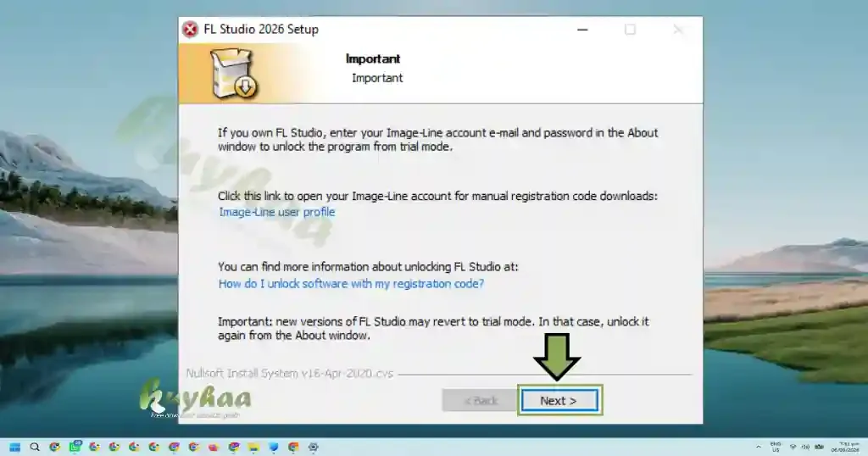Screen dimensions: 868x456
Task: Click the Next > button in the setup wizard
Action: click(x=559, y=400)
